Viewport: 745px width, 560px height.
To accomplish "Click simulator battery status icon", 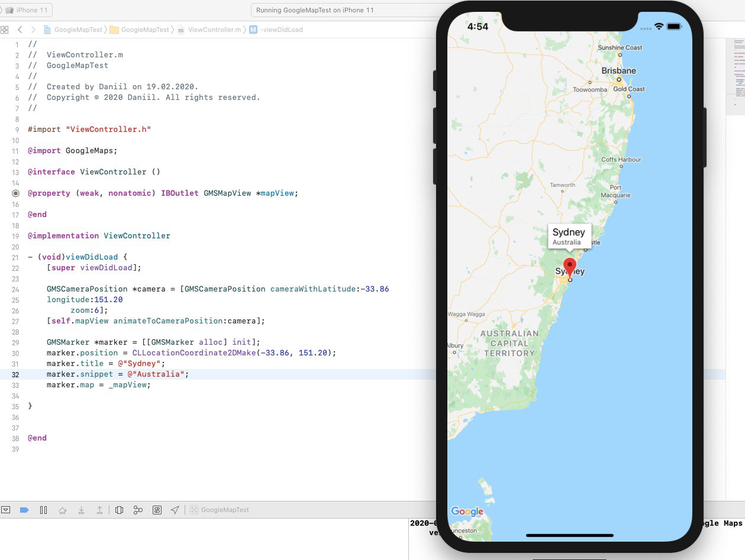I will pos(675,27).
